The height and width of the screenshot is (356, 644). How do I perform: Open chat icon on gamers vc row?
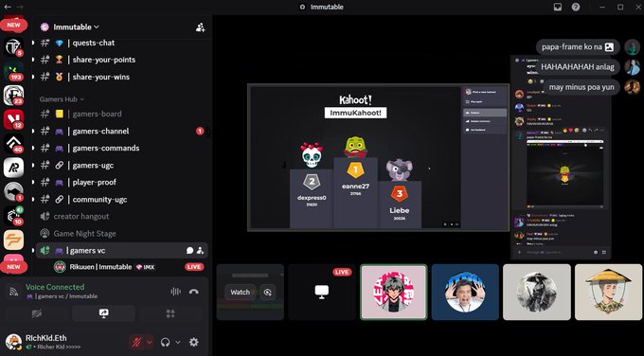click(189, 251)
